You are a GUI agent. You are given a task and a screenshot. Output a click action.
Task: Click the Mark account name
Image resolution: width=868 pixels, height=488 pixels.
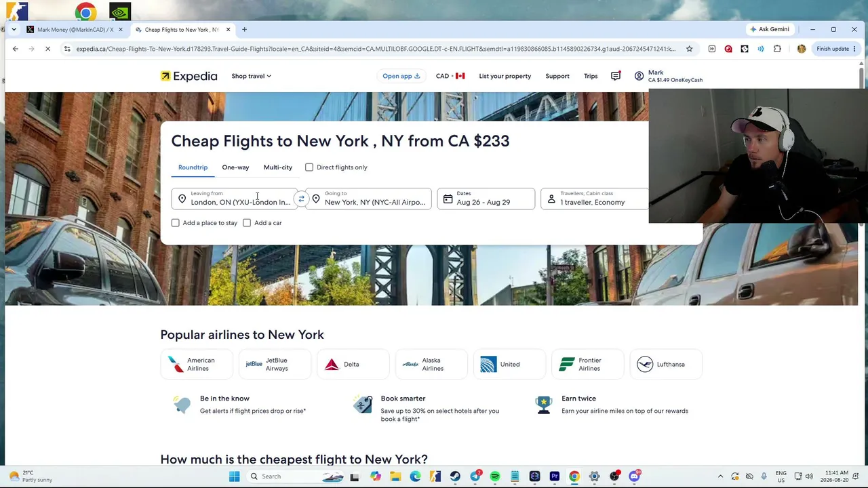pyautogui.click(x=656, y=73)
